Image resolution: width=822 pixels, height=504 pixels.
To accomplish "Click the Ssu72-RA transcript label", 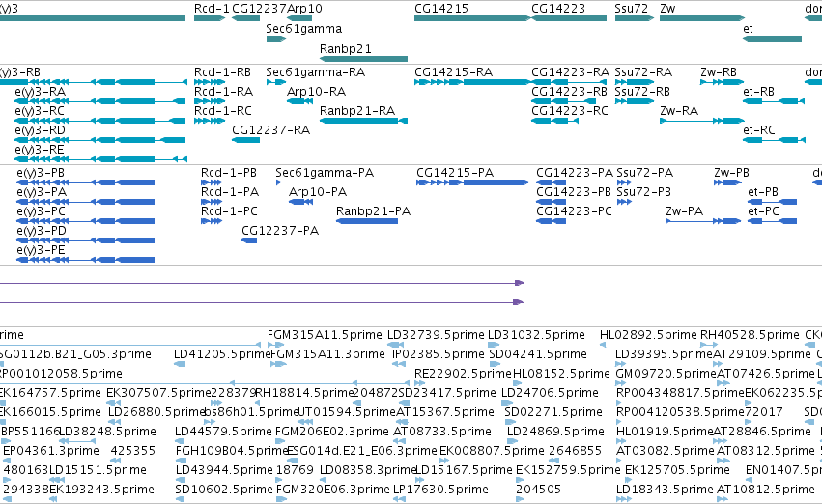I will (x=643, y=71).
